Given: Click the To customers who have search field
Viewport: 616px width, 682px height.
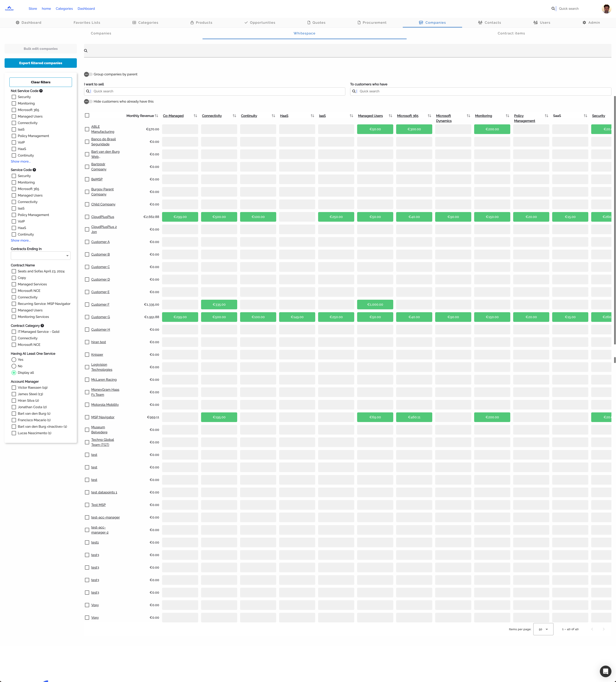Looking at the screenshot, I should coord(481,91).
